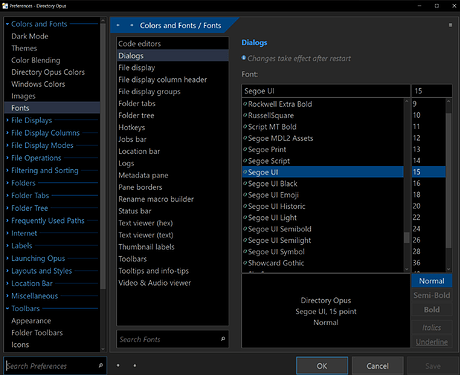460x375 pixels.
Task: Click the font icon beside Segoe UI Emoji
Action: click(245, 195)
